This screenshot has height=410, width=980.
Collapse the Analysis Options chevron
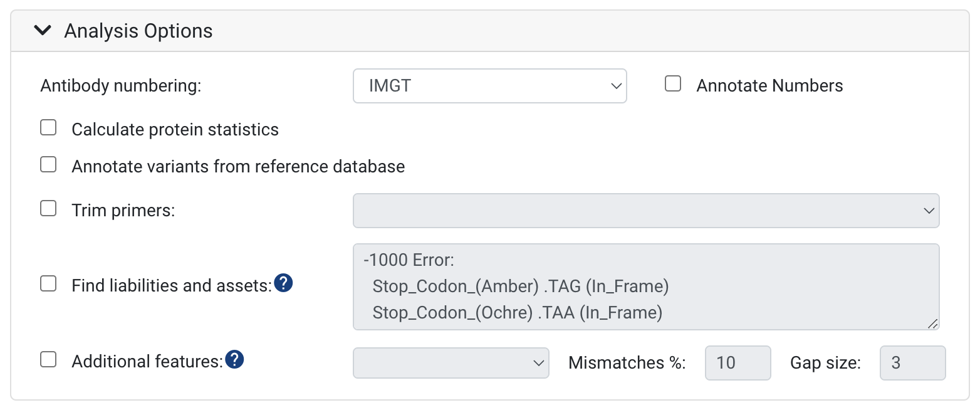tap(43, 31)
